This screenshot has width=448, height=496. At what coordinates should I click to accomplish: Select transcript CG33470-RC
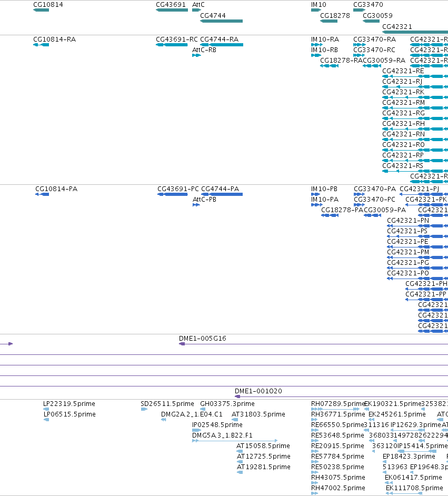[359, 55]
